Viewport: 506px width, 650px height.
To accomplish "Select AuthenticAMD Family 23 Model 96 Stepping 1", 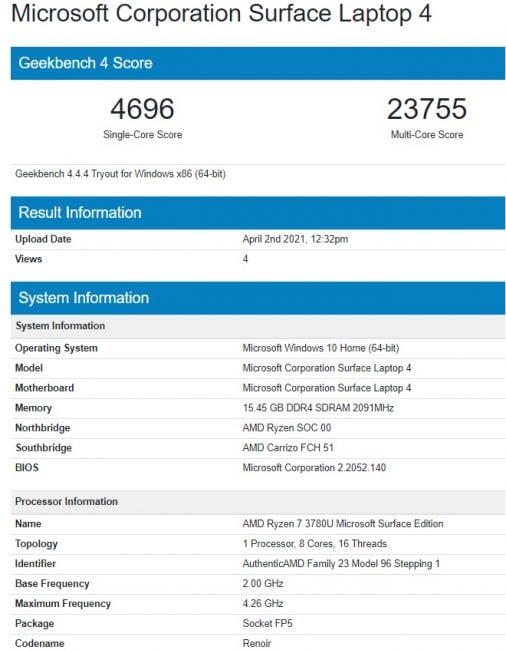I will click(341, 563).
